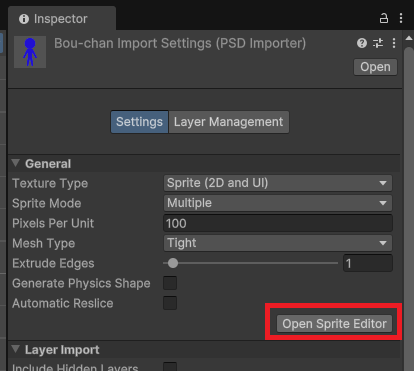Click the Open Sprite Editor button

(334, 324)
